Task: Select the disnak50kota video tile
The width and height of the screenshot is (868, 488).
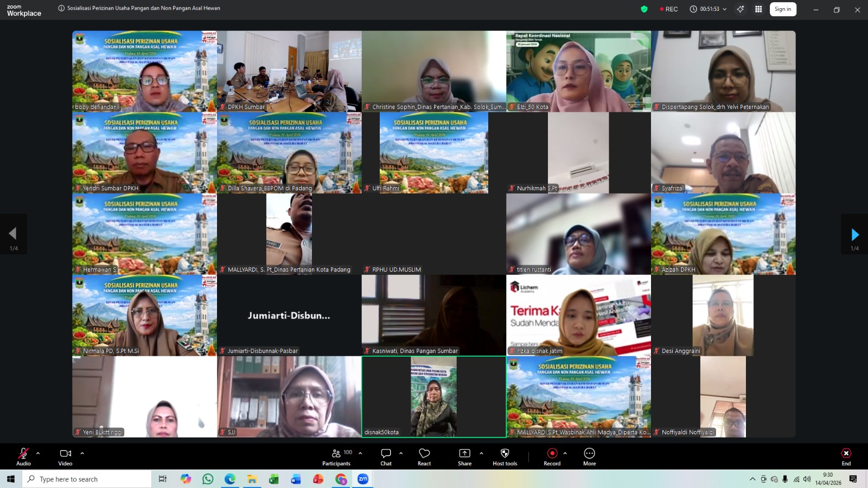Action: click(x=433, y=396)
